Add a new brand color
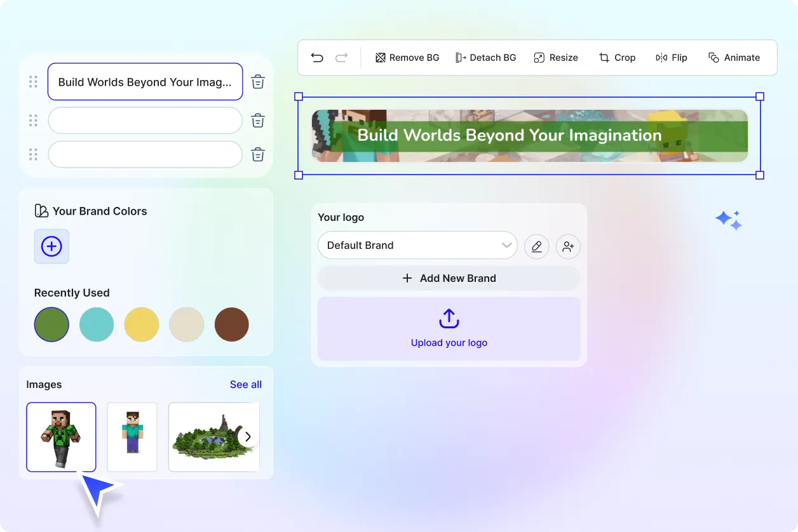This screenshot has width=798, height=532. [x=51, y=246]
